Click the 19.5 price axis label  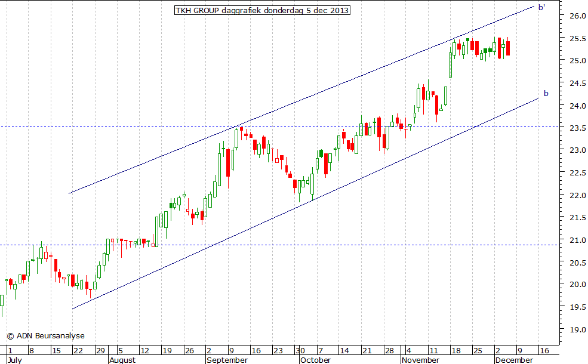(x=577, y=307)
